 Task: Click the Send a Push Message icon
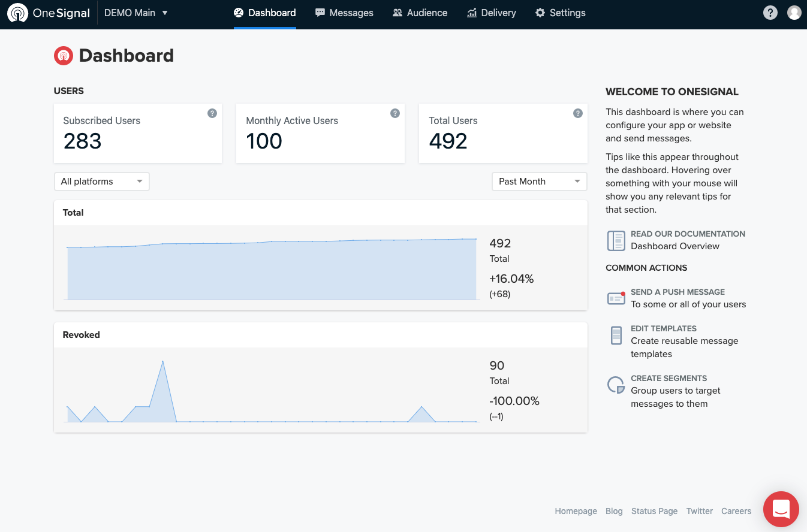pyautogui.click(x=616, y=298)
